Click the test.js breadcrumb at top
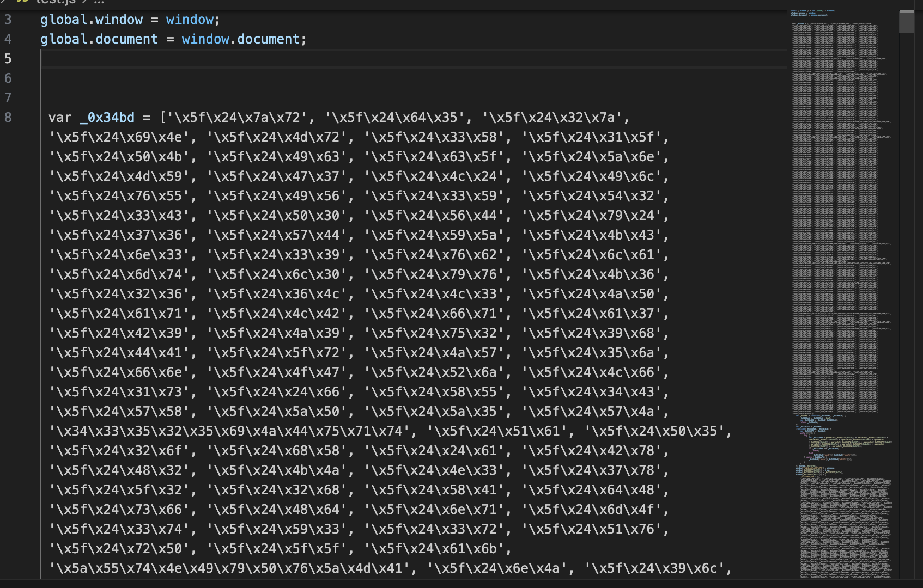This screenshot has height=588, width=923. tap(54, 2)
